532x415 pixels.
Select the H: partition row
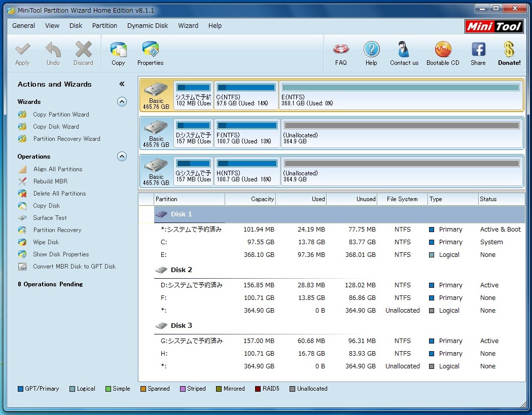pyautogui.click(x=339, y=354)
